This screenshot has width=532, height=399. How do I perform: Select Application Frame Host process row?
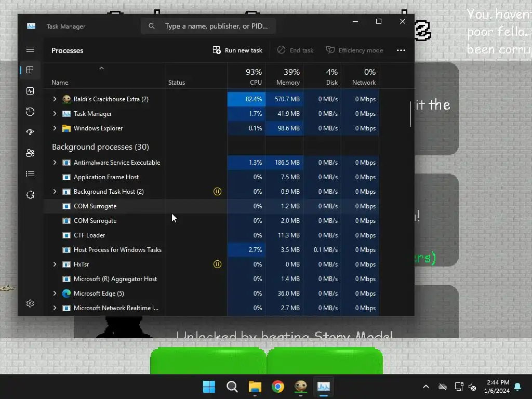click(x=210, y=177)
